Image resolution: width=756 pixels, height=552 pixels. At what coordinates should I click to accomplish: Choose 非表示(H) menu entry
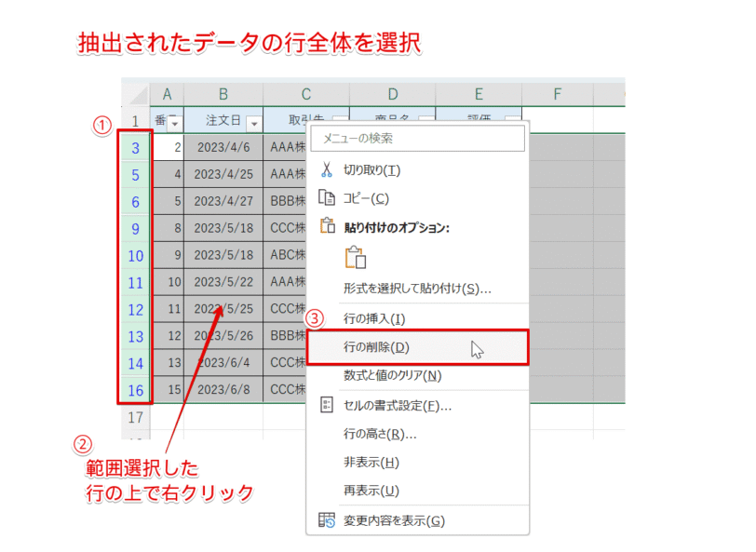(417, 463)
